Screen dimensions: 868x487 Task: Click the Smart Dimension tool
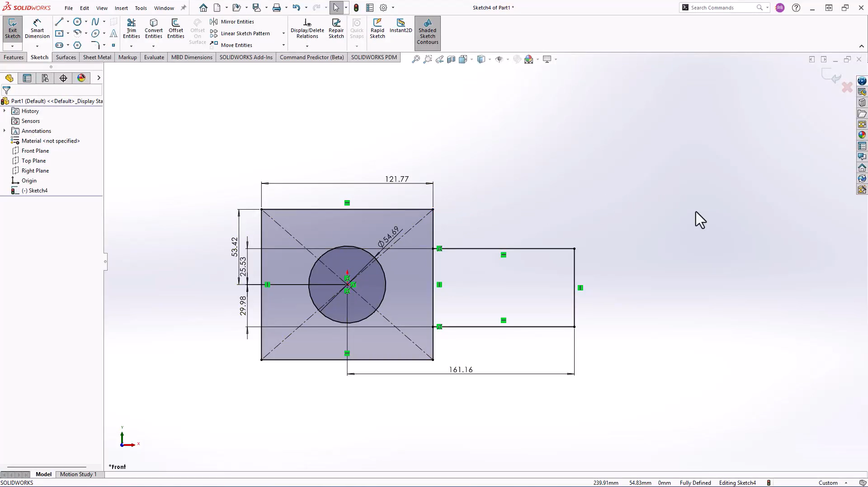coord(37,29)
